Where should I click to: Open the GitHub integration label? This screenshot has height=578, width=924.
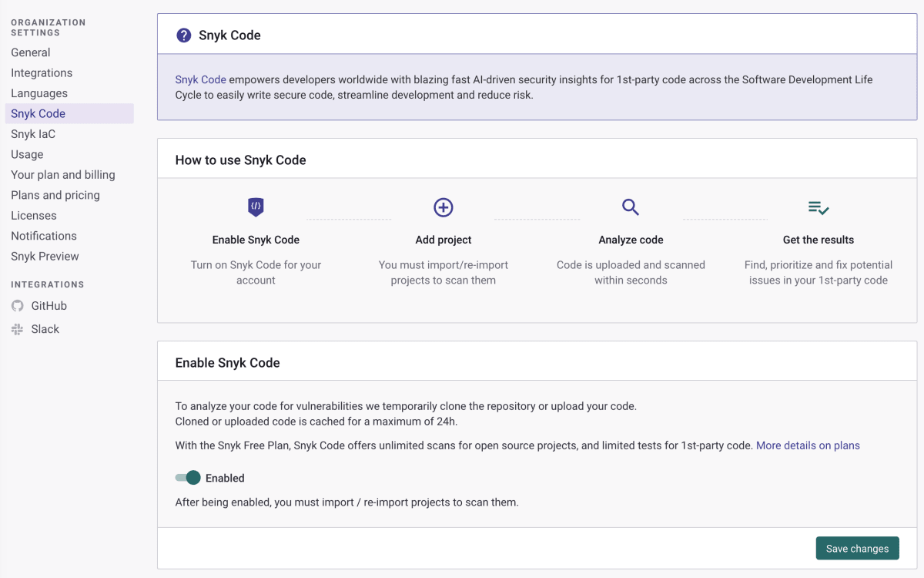point(49,306)
